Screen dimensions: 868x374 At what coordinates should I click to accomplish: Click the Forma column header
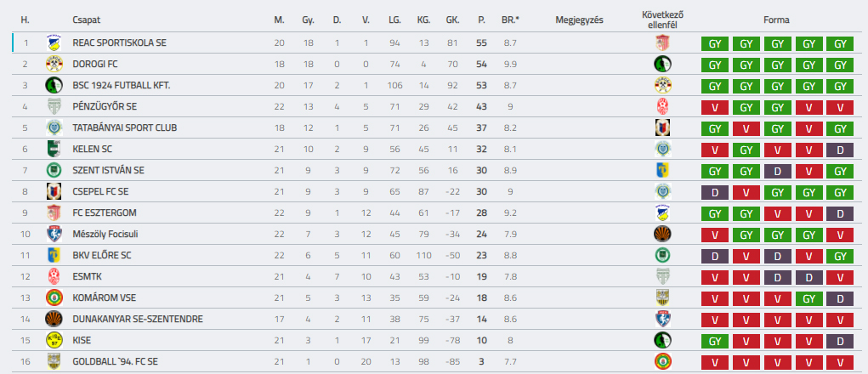(776, 20)
